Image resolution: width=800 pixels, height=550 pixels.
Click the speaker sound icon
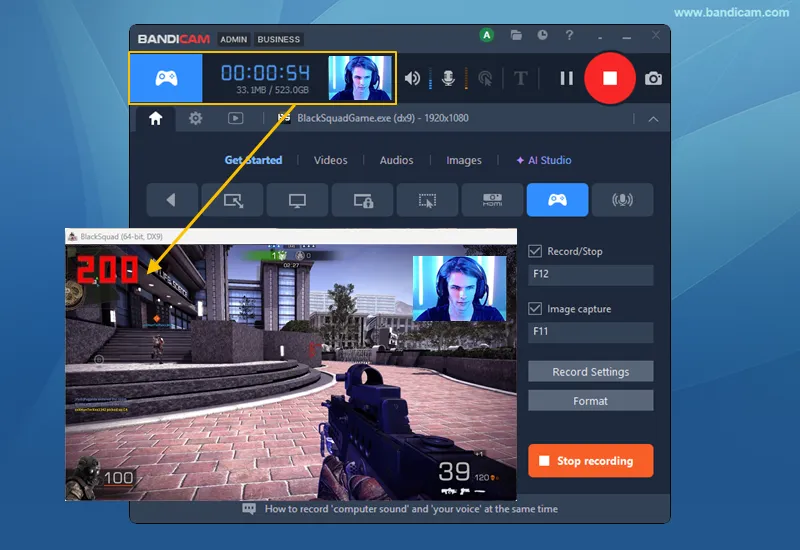point(412,78)
